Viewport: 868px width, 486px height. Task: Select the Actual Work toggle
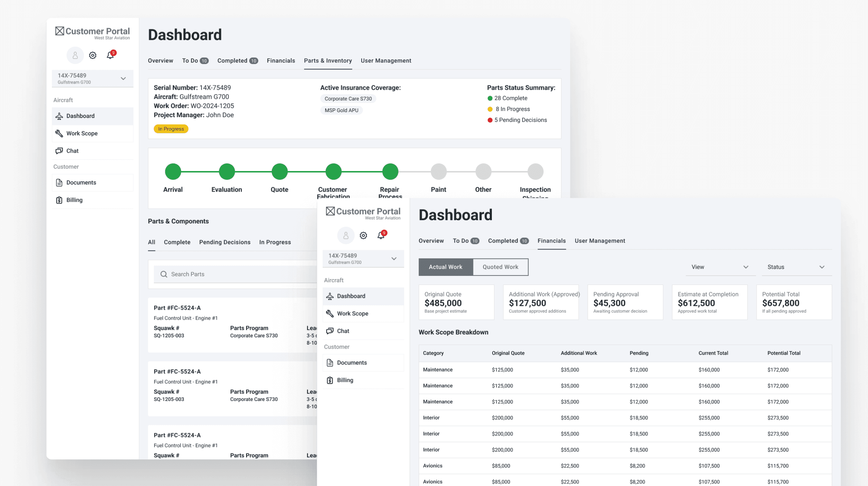click(445, 267)
